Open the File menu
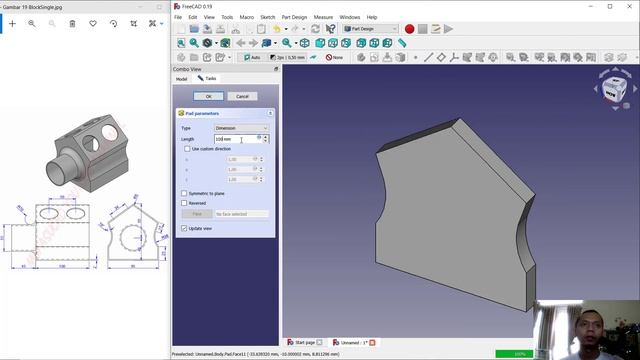 [x=178, y=17]
